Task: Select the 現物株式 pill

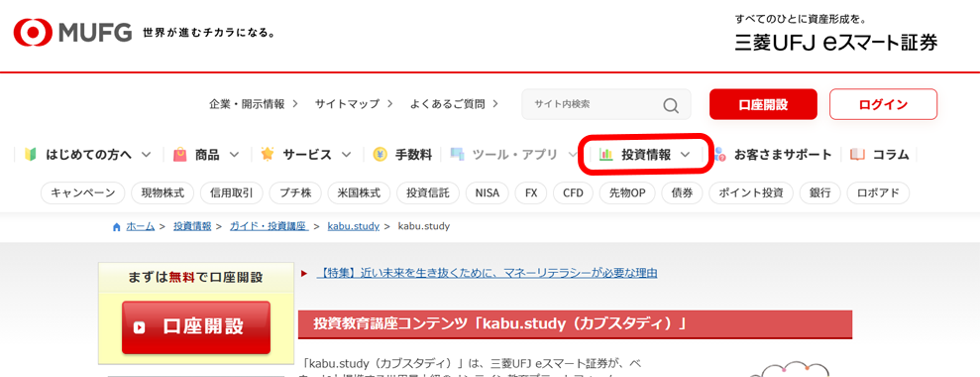Action: 163,192
